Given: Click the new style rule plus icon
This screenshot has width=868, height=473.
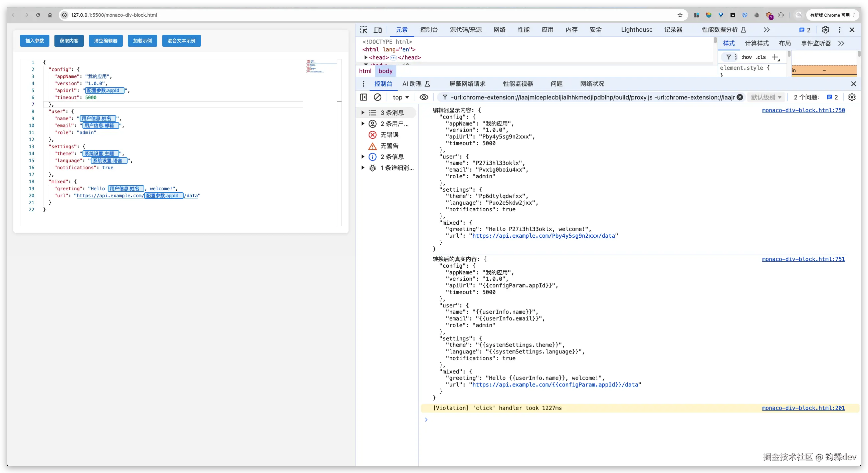Looking at the screenshot, I should tap(775, 57).
